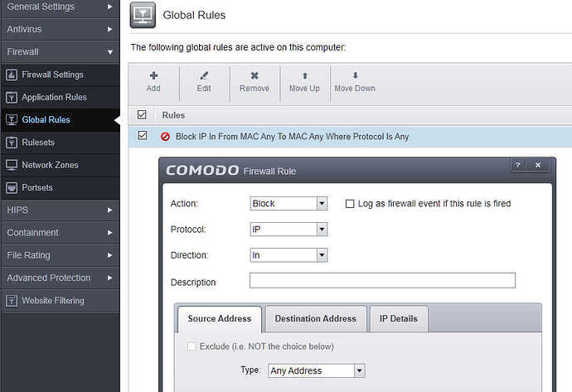Click the Remove rule cross icon
Image resolution: width=572 pixels, height=392 pixels.
[254, 75]
